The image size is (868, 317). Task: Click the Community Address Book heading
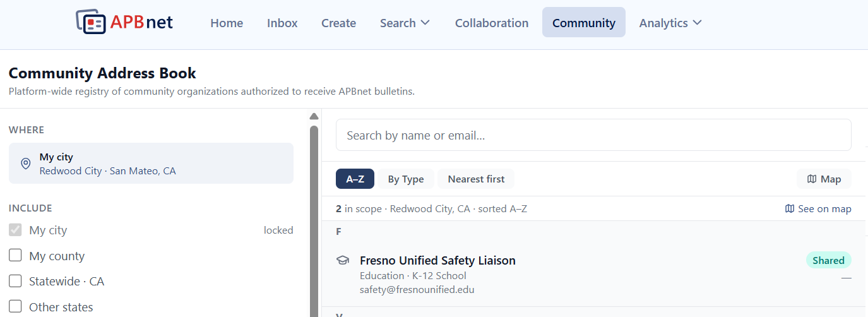[102, 73]
